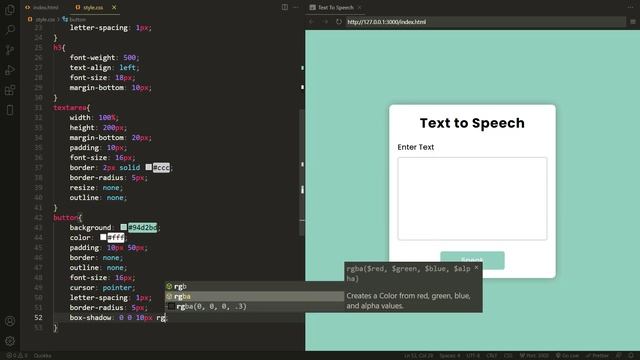This screenshot has width=640, height=360.
Task: Click the Enter Text label in preview
Action: (416, 147)
